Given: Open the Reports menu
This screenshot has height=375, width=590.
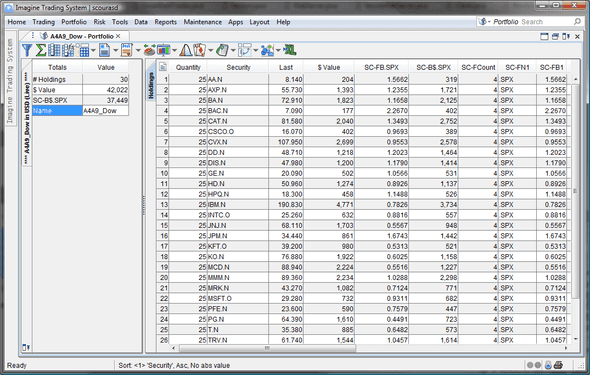Looking at the screenshot, I should (x=166, y=22).
